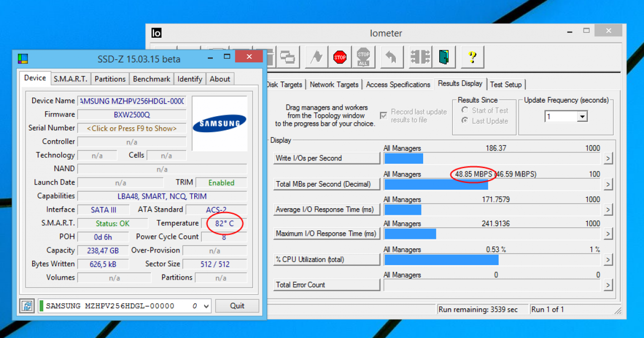Minimize the SSD-Z window
The image size is (644, 338).
pos(210,57)
